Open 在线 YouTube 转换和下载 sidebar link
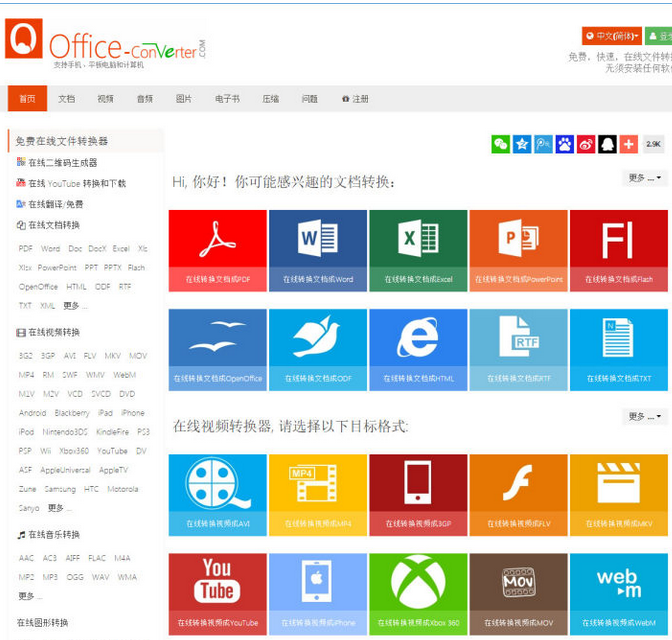The width and height of the screenshot is (672, 640). 71,183
